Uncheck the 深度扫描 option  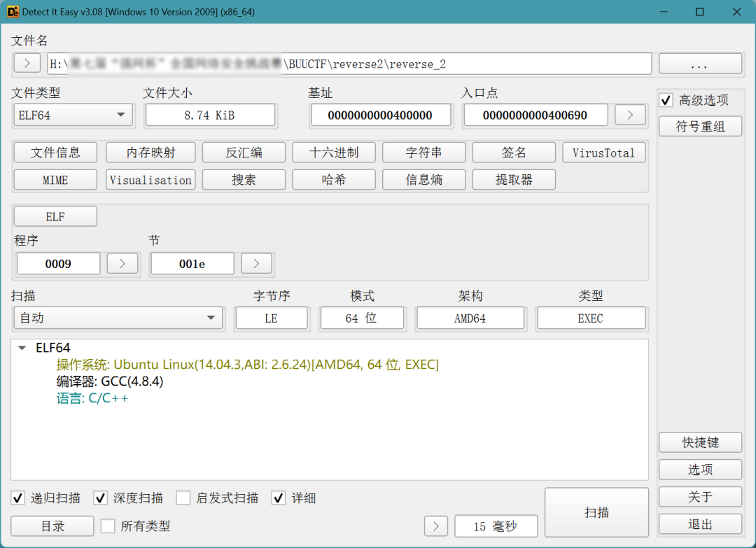point(100,498)
